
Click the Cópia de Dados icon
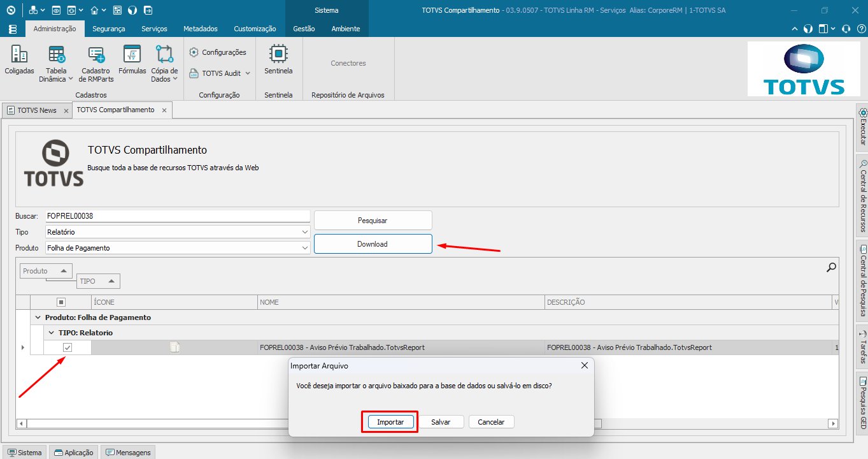(164, 55)
